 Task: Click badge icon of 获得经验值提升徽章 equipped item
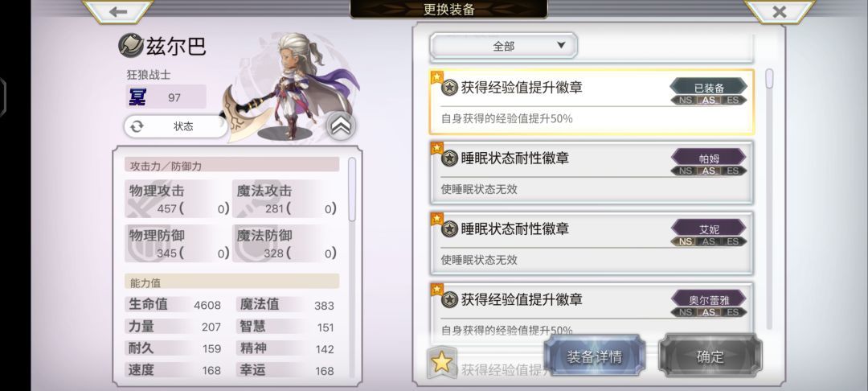pos(449,88)
